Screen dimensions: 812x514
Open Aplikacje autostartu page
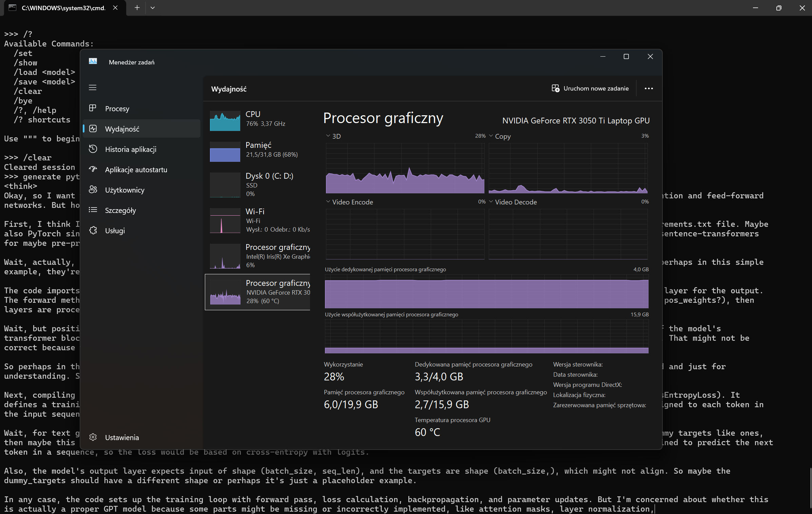141,170
